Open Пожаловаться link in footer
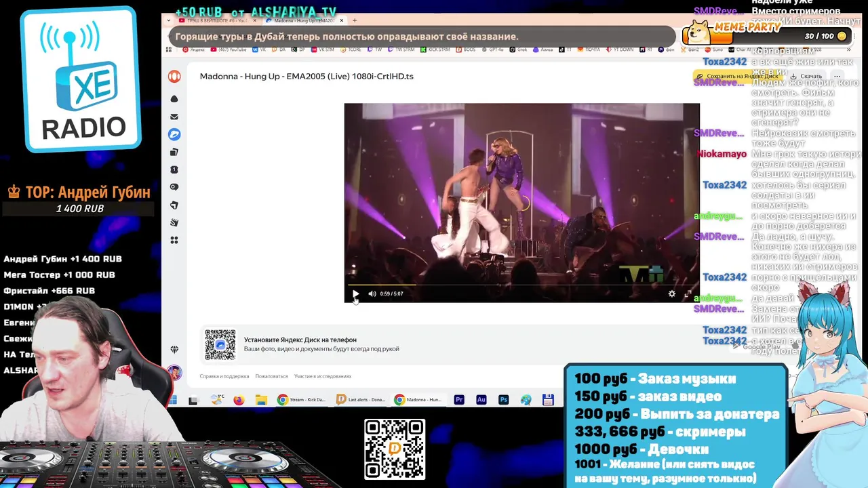 271,376
